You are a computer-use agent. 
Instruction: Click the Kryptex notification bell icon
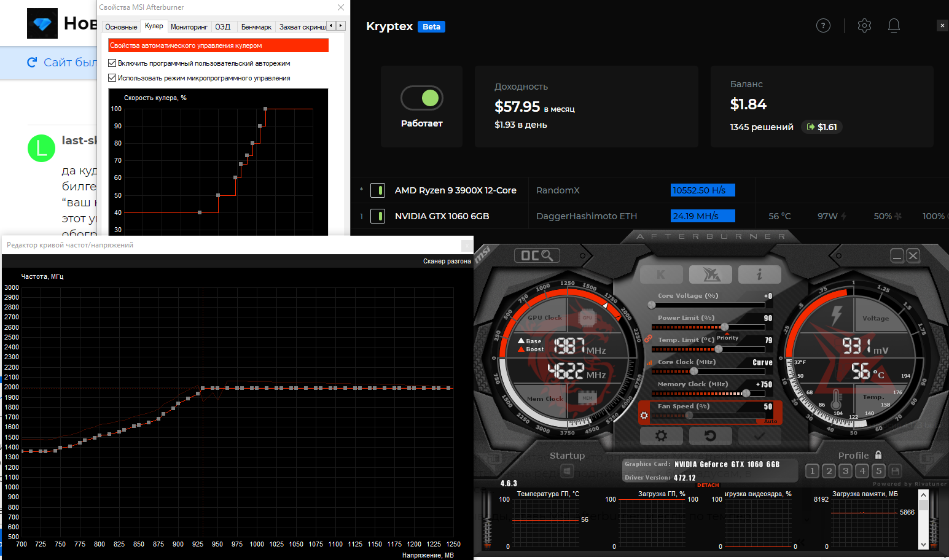894,25
